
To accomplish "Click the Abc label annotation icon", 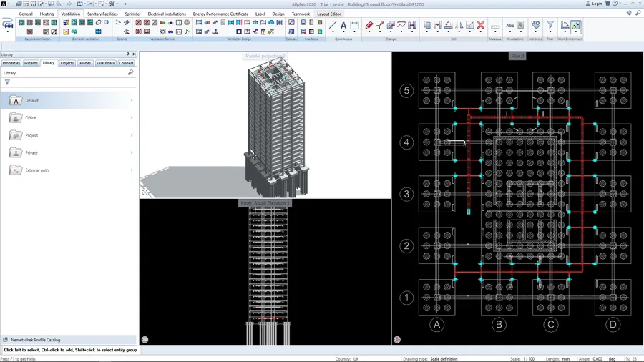I will click(510, 26).
